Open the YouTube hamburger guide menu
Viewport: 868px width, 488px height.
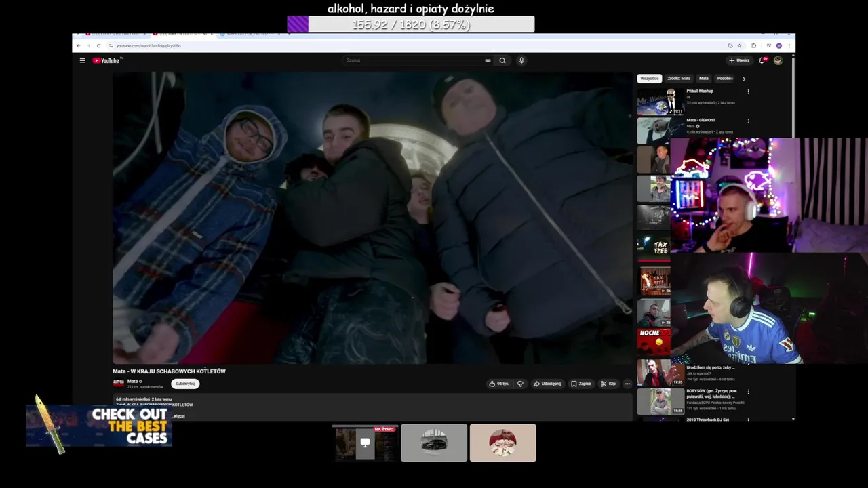coord(82,60)
